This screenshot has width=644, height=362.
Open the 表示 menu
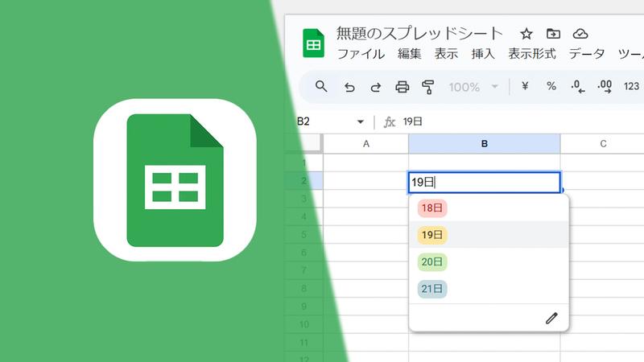click(446, 54)
